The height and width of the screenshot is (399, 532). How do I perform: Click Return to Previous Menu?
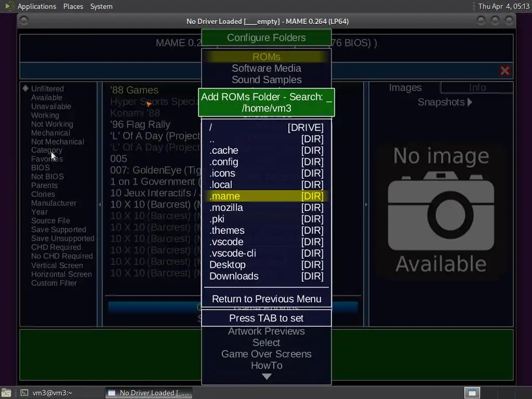(267, 299)
